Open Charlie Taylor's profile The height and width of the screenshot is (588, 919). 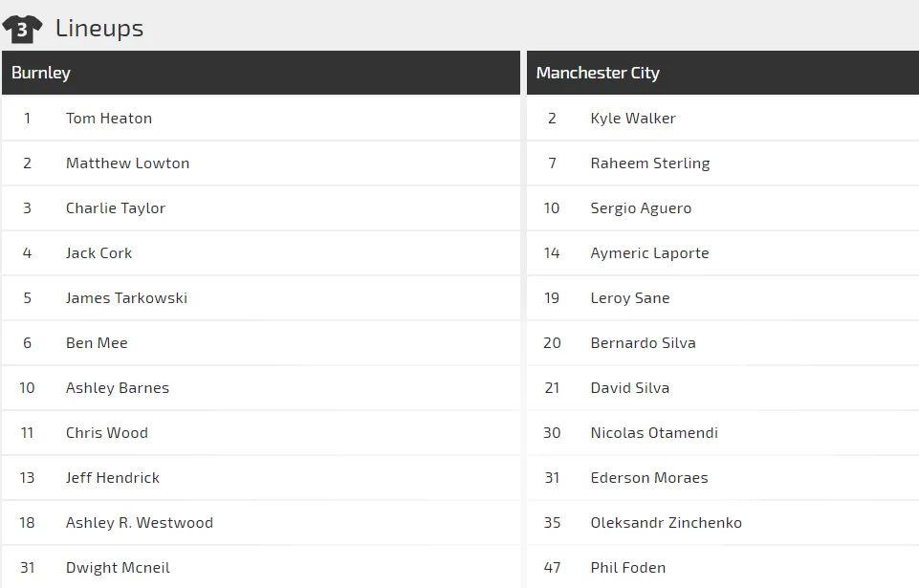[116, 208]
